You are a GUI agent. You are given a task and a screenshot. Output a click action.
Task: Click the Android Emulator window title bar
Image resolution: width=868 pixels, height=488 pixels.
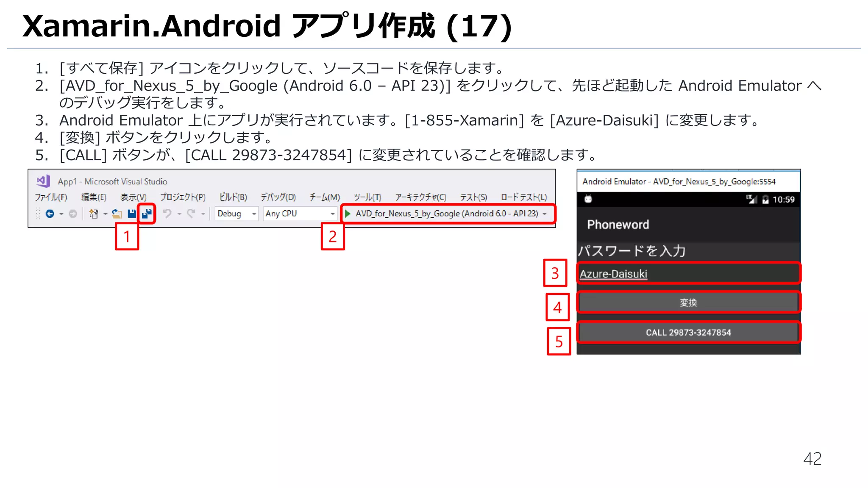point(689,181)
